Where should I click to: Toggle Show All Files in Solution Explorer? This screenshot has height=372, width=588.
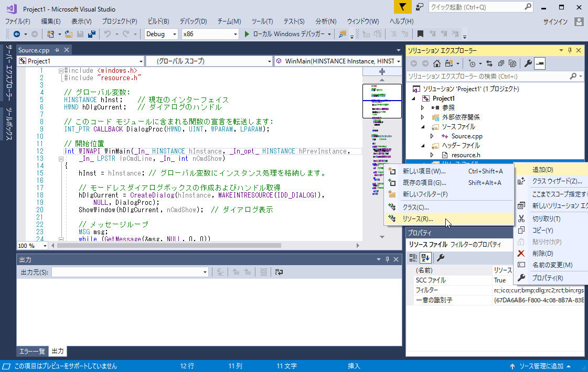512,63
